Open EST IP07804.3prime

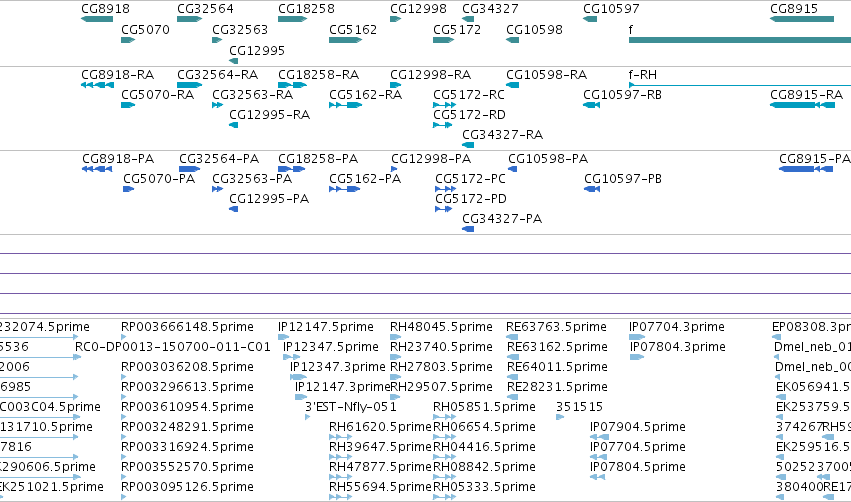677,346
